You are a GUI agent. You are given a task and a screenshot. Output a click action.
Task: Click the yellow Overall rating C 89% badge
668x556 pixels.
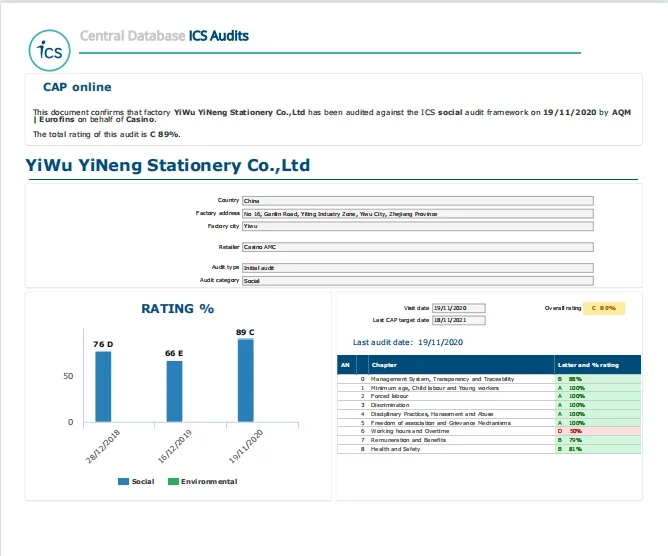pyautogui.click(x=604, y=308)
